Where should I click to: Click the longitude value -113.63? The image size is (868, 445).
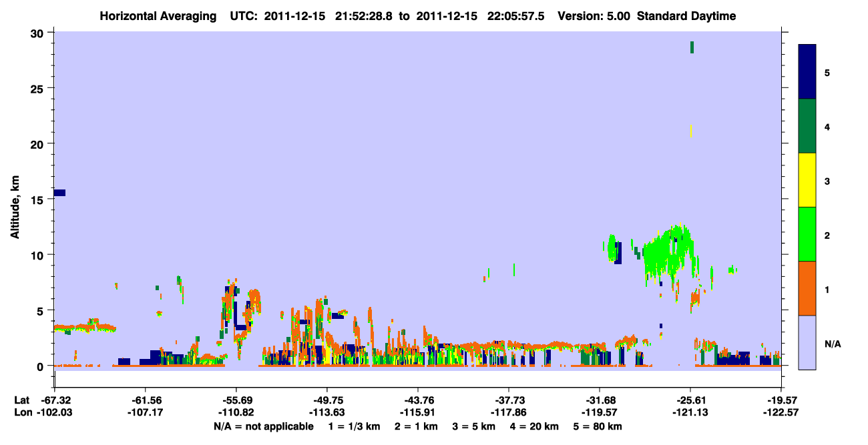pyautogui.click(x=327, y=412)
